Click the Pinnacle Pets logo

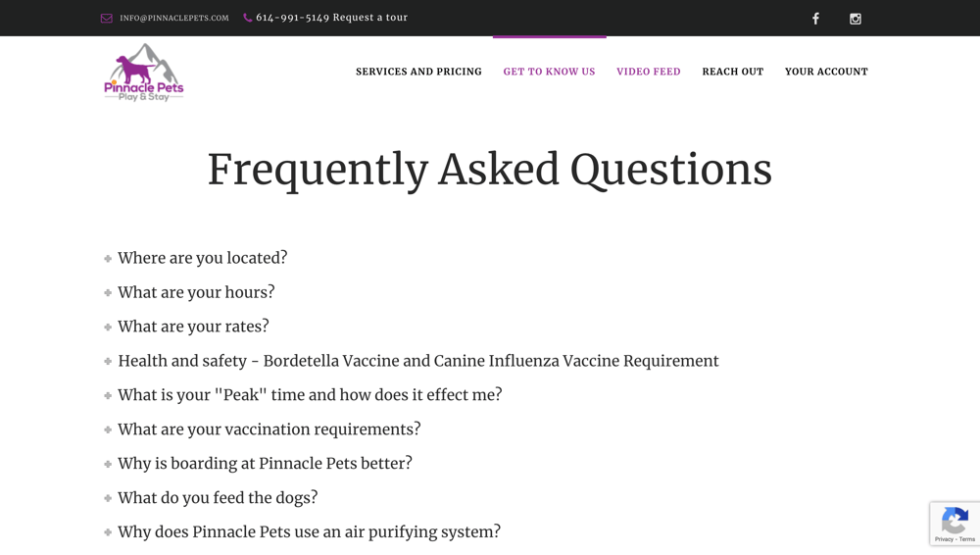tap(144, 73)
